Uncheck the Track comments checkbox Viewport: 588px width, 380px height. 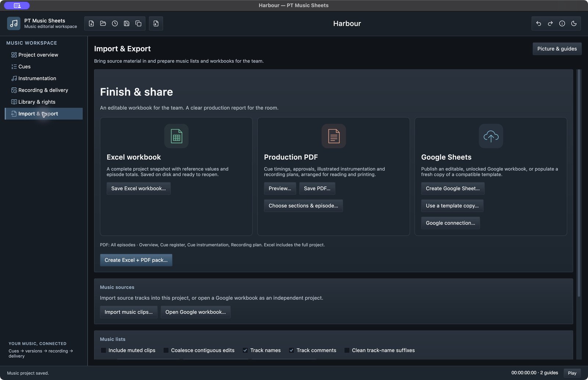291,350
